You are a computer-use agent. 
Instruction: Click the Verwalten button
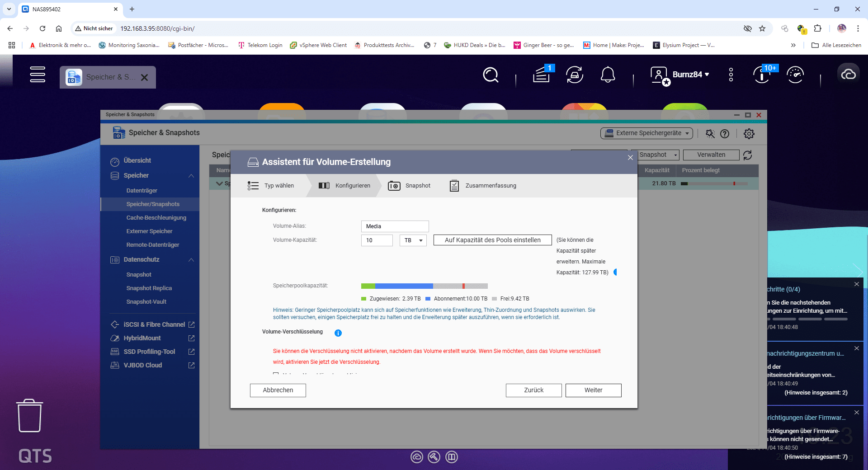coord(711,155)
